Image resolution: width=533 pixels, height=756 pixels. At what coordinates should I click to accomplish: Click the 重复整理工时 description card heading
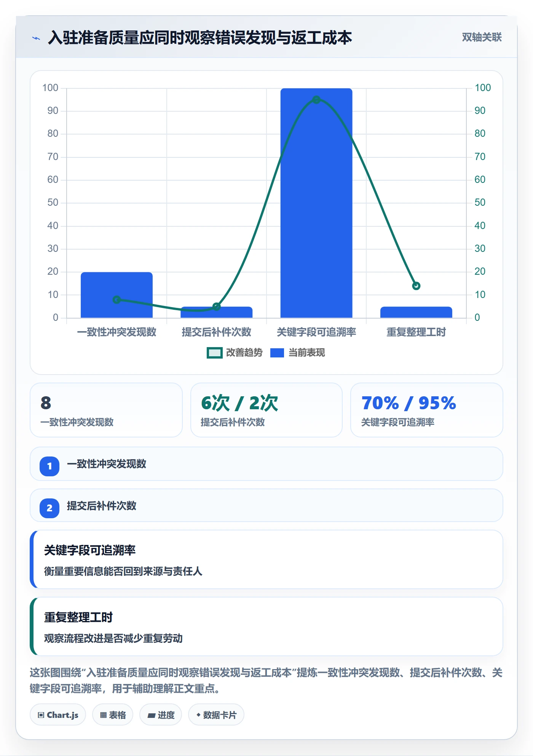click(x=78, y=617)
